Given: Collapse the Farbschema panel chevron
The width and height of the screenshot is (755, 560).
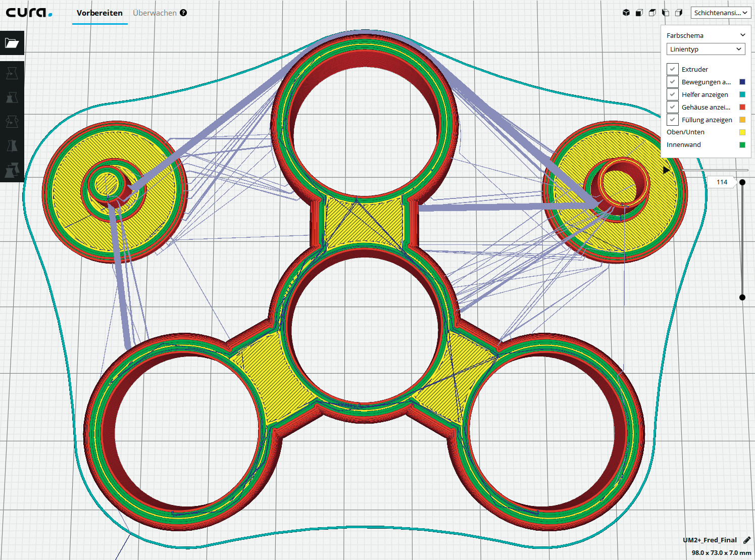Looking at the screenshot, I should pos(742,35).
